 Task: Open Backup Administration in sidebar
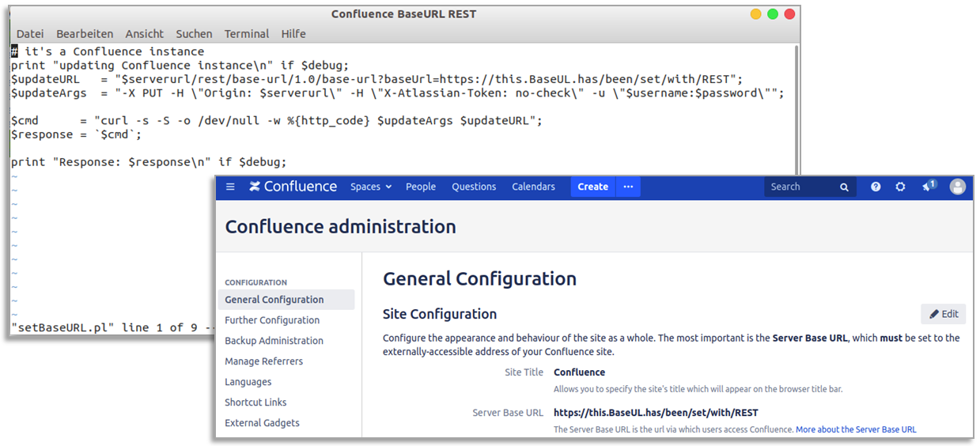tap(274, 341)
